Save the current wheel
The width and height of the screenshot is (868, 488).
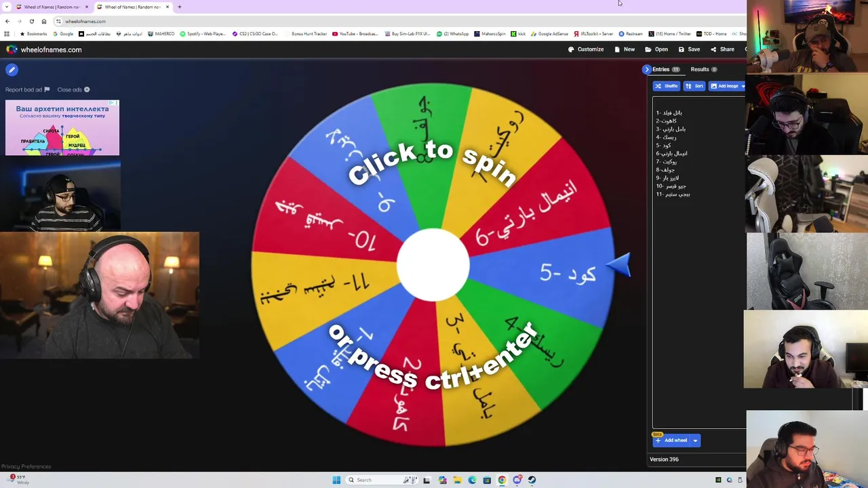[689, 49]
